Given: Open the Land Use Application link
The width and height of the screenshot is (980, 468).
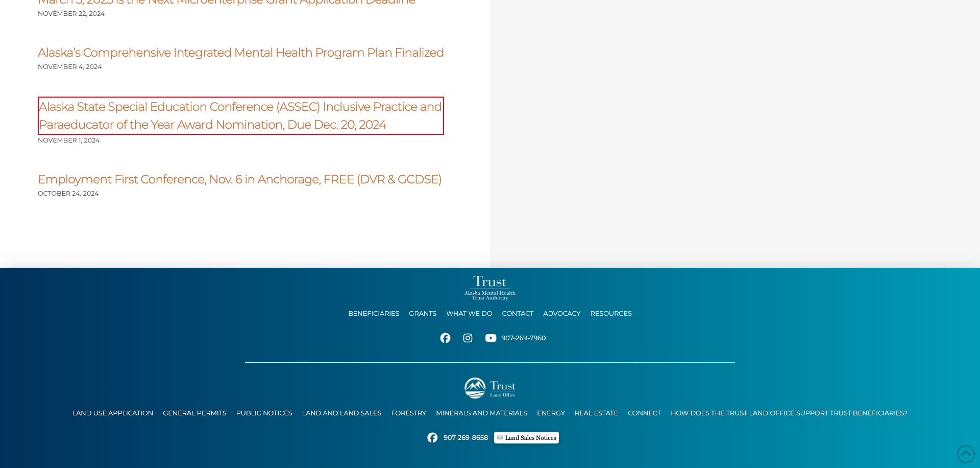Looking at the screenshot, I should (113, 413).
